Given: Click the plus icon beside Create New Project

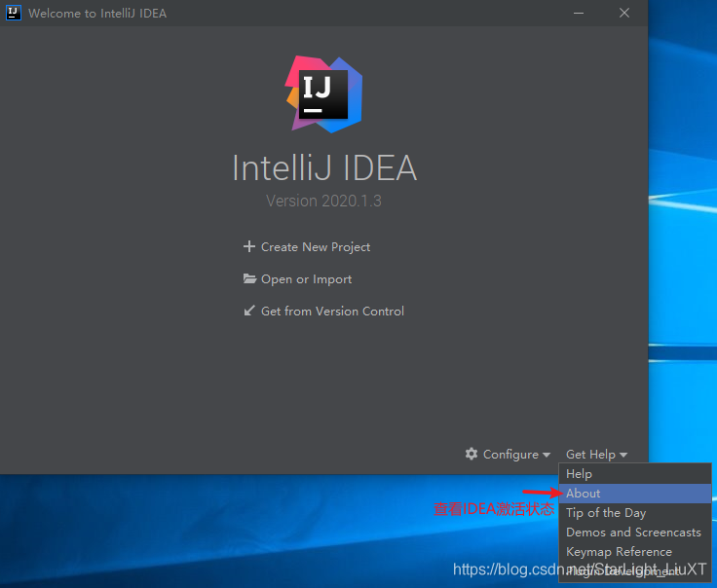Looking at the screenshot, I should click(x=249, y=246).
